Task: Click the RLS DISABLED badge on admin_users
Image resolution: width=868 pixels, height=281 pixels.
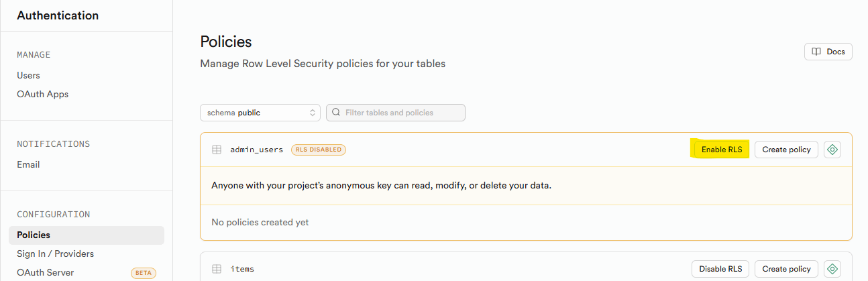Action: [319, 150]
